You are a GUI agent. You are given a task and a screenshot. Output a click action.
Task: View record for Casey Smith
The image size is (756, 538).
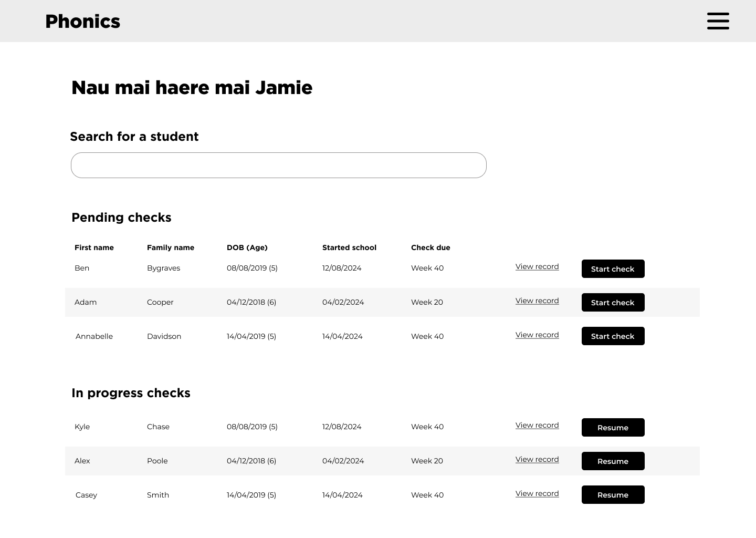point(537,494)
